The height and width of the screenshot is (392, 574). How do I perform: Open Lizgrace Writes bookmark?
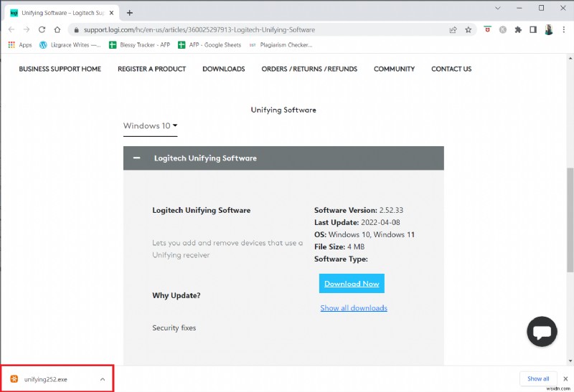(70, 45)
